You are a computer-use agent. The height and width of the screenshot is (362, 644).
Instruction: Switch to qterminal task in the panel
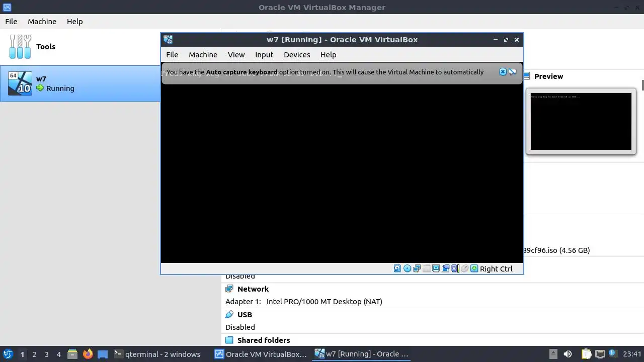[157, 354]
